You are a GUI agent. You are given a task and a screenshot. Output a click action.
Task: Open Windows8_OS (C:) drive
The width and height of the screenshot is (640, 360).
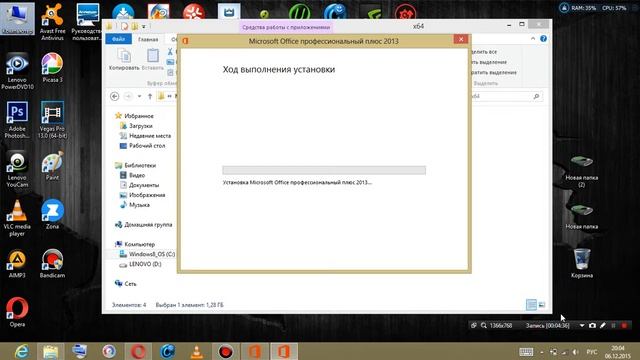(x=152, y=254)
